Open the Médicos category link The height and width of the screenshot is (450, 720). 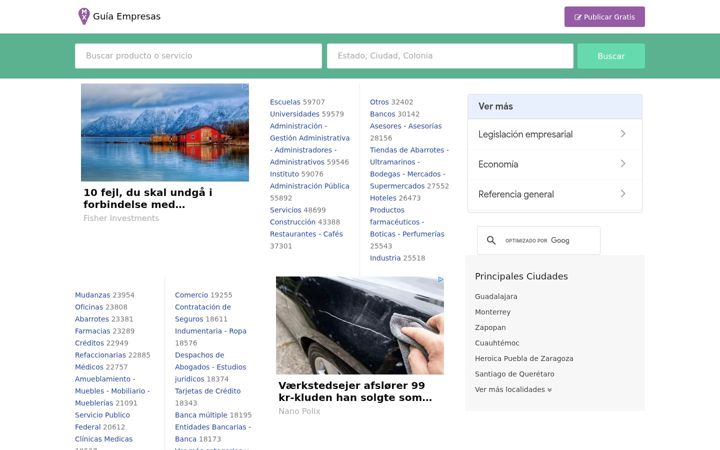pos(89,367)
